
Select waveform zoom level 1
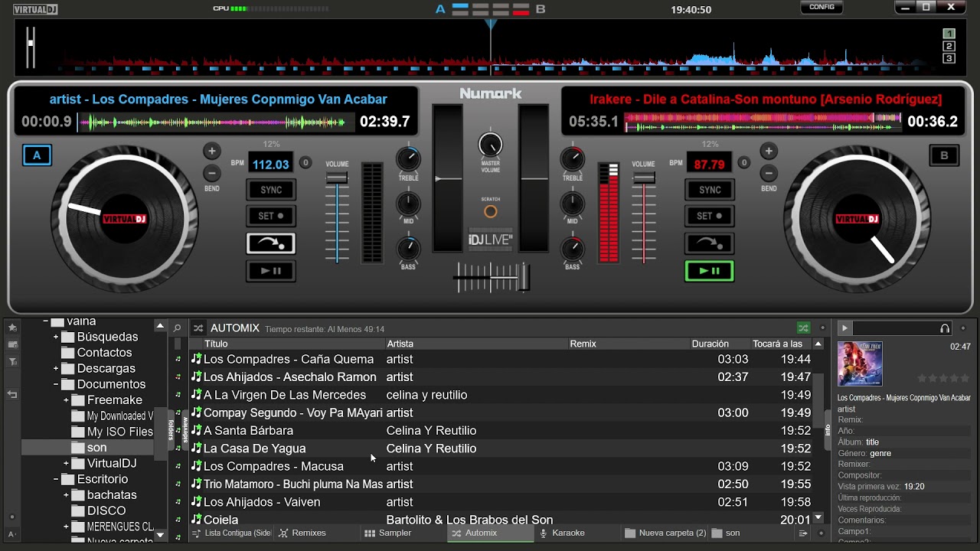[x=949, y=34]
